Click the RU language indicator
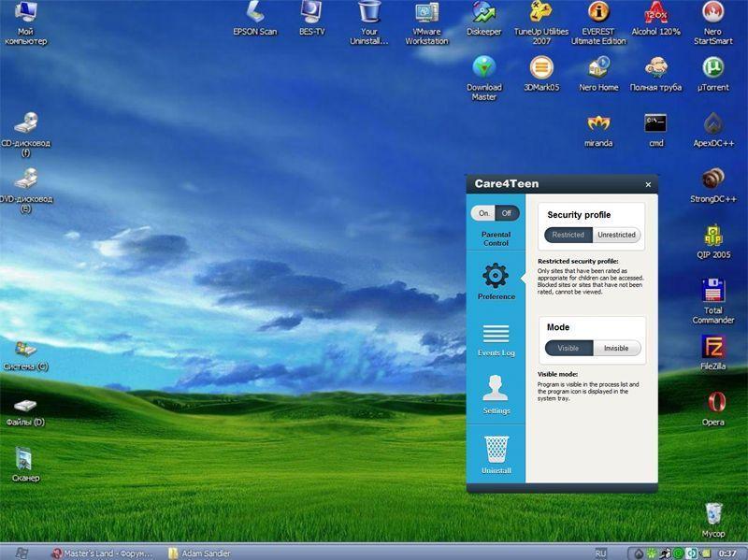The image size is (748, 560). click(600, 553)
